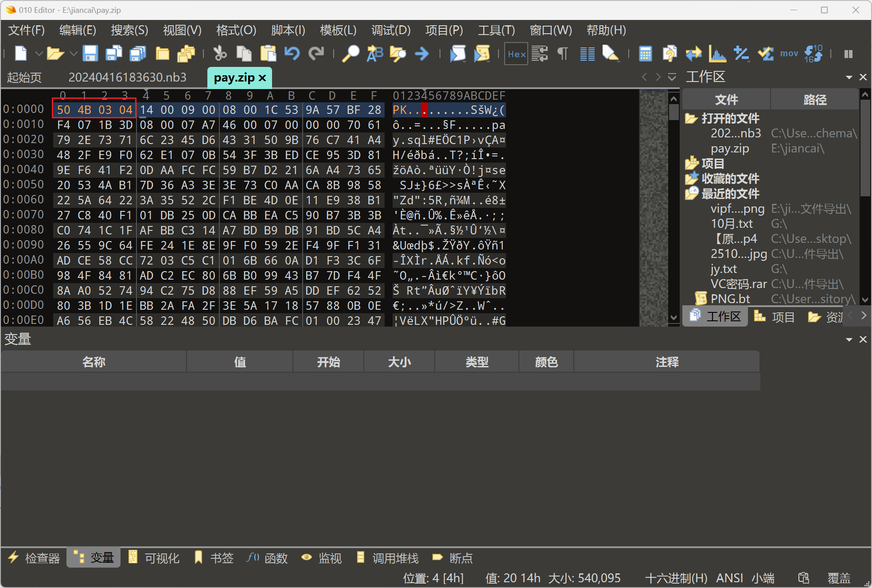Click the Compare Files icon
The height and width of the screenshot is (588, 872).
[670, 54]
